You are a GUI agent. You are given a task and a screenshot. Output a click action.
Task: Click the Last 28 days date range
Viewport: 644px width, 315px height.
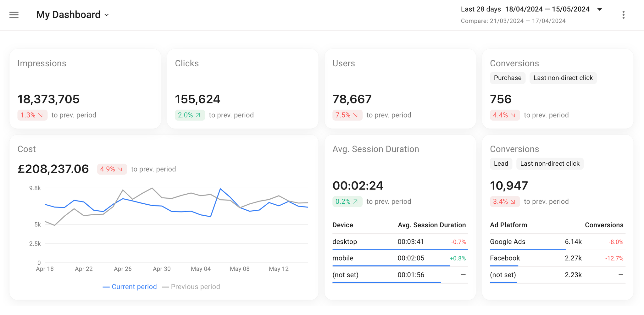click(525, 9)
